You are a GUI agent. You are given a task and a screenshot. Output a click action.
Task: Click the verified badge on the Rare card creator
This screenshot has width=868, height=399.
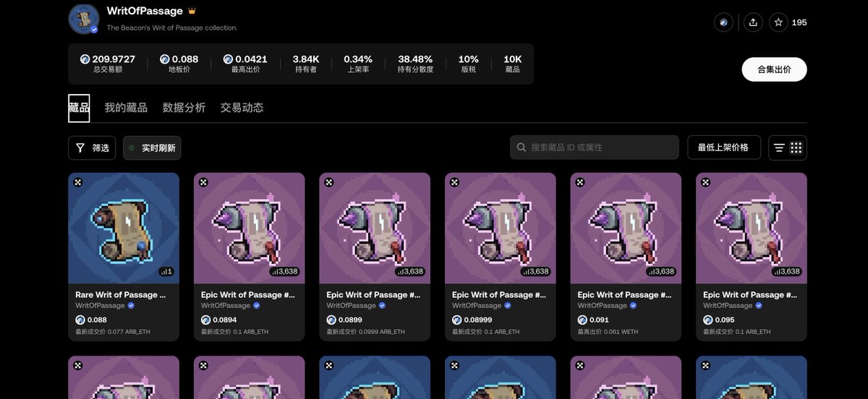tap(131, 306)
